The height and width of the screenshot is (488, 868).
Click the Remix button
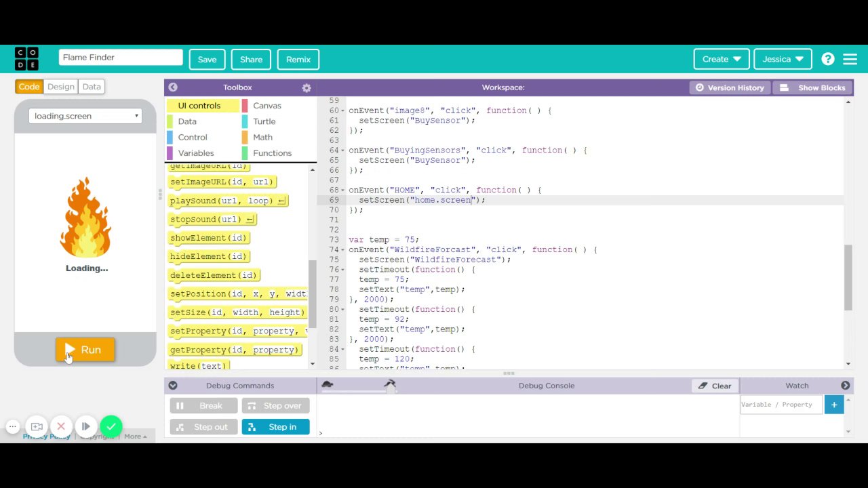pyautogui.click(x=298, y=59)
